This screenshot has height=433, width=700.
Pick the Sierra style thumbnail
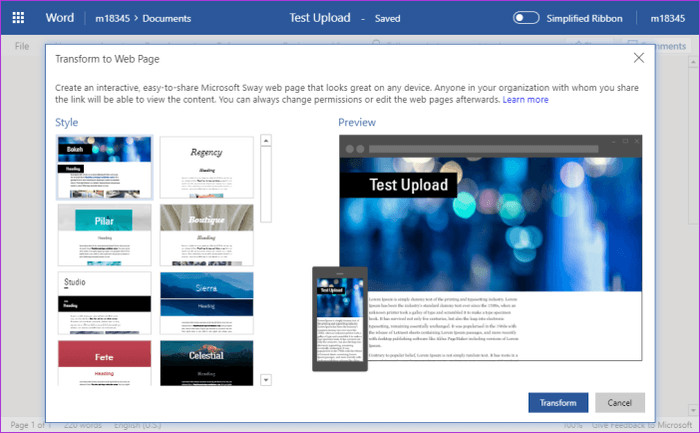(x=207, y=303)
